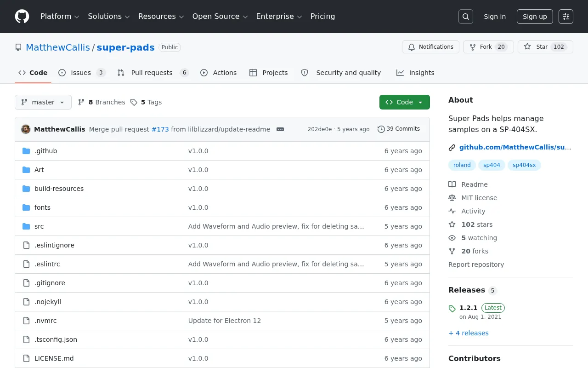Click the folder icon for .github
The height and width of the screenshot is (368, 588).
click(26, 151)
